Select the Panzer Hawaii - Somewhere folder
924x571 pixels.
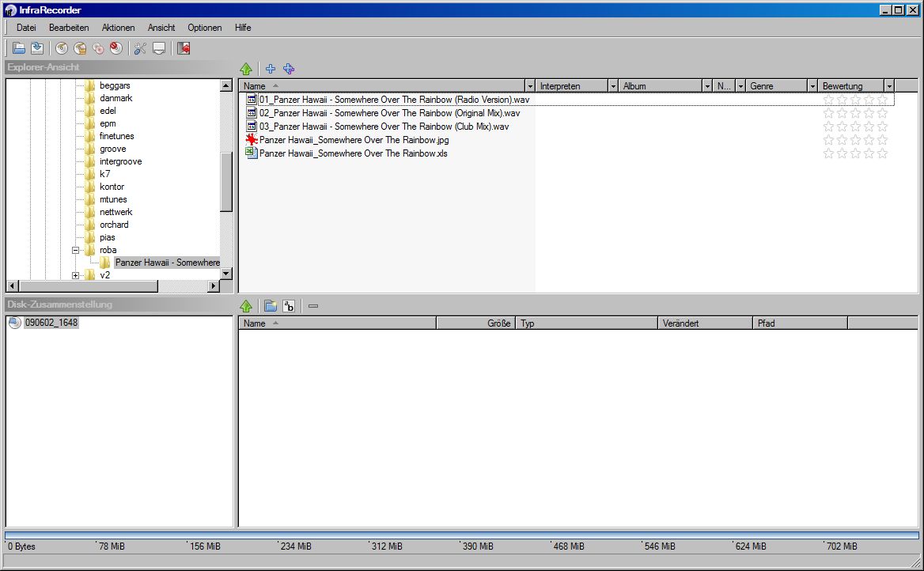168,263
